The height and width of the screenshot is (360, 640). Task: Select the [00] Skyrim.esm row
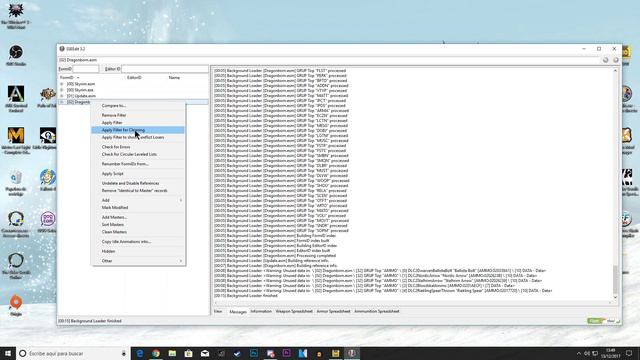point(133,84)
